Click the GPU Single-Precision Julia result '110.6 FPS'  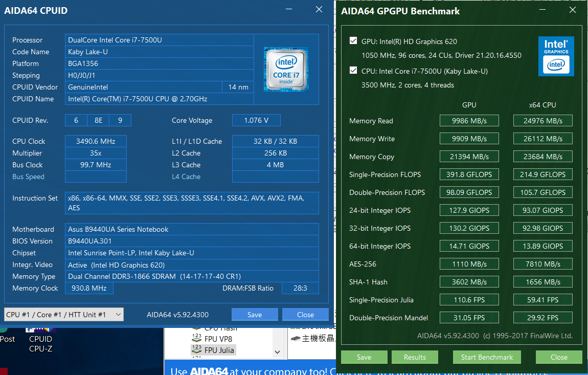469,300
